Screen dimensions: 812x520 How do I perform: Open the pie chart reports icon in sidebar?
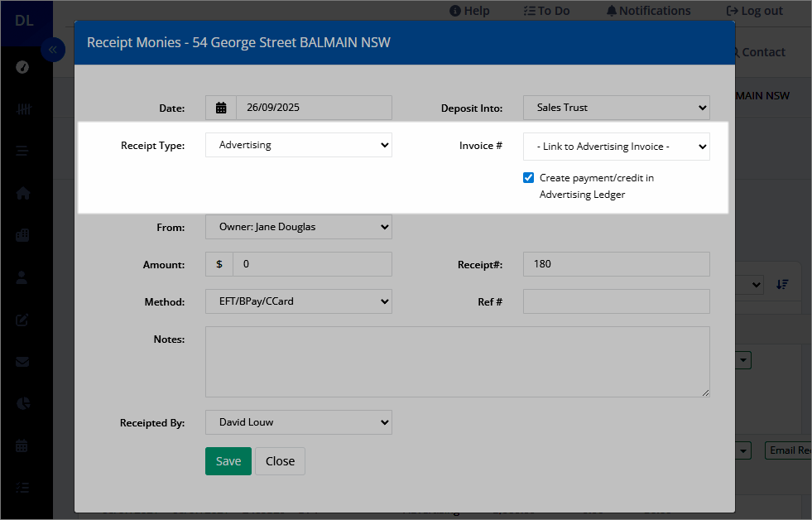pos(23,403)
